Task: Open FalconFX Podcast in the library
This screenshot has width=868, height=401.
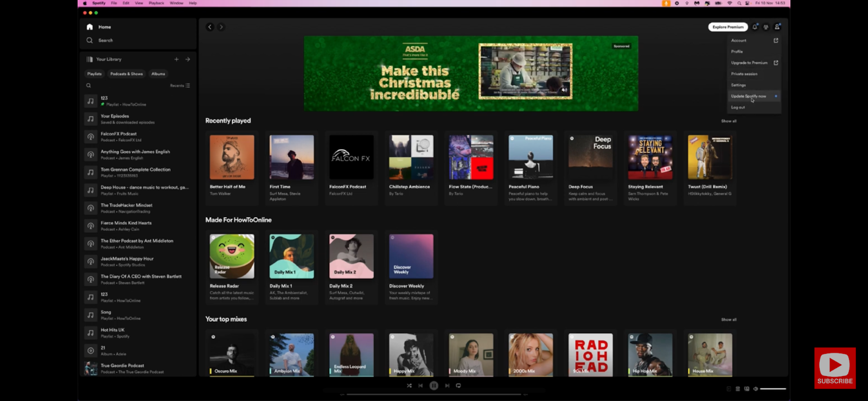Action: 138,137
